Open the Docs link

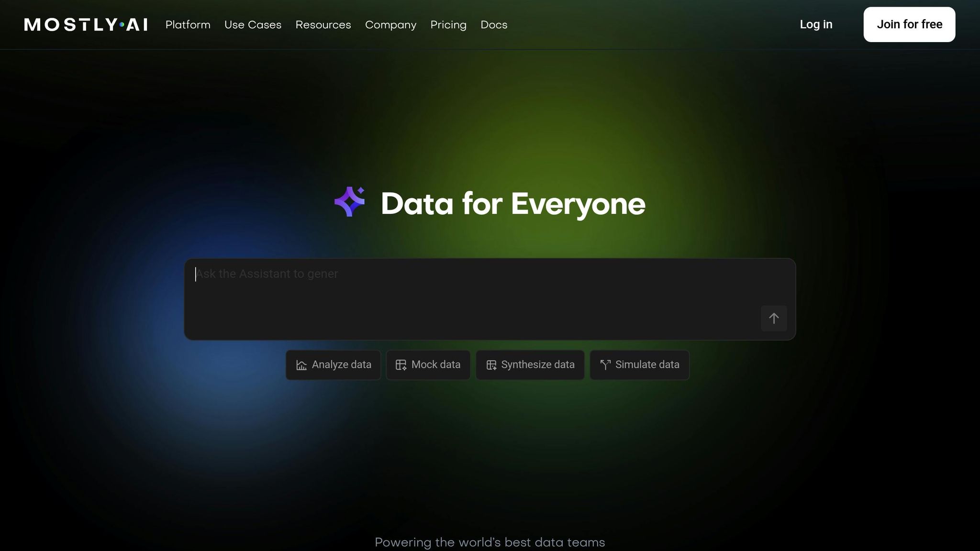pyautogui.click(x=493, y=24)
